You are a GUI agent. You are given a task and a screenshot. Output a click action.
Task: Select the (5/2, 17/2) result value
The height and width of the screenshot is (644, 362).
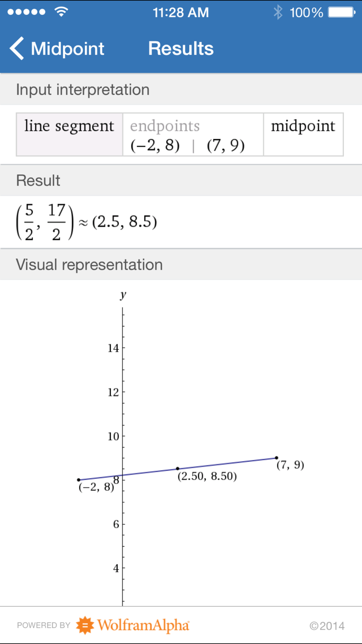tap(45, 222)
